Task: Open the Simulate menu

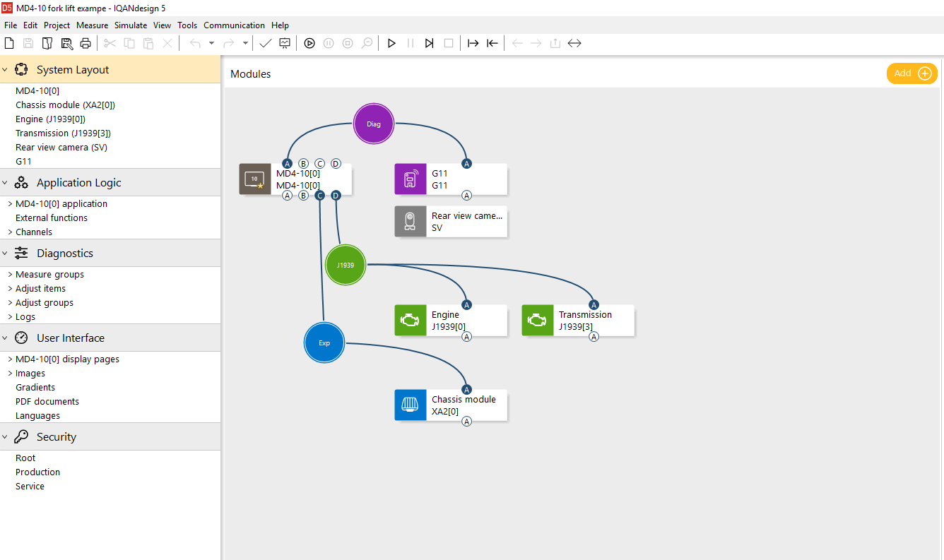Action: tap(131, 25)
